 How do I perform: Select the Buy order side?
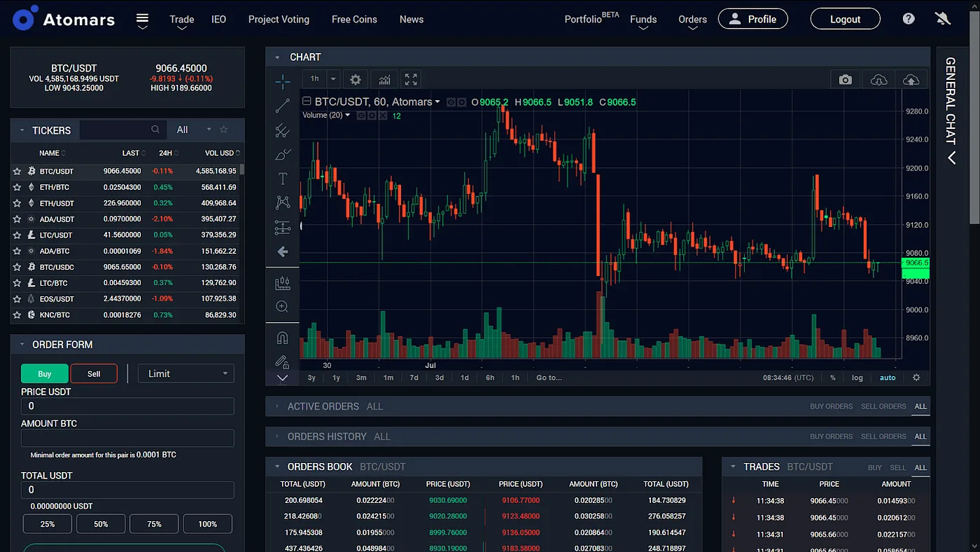pos(45,373)
